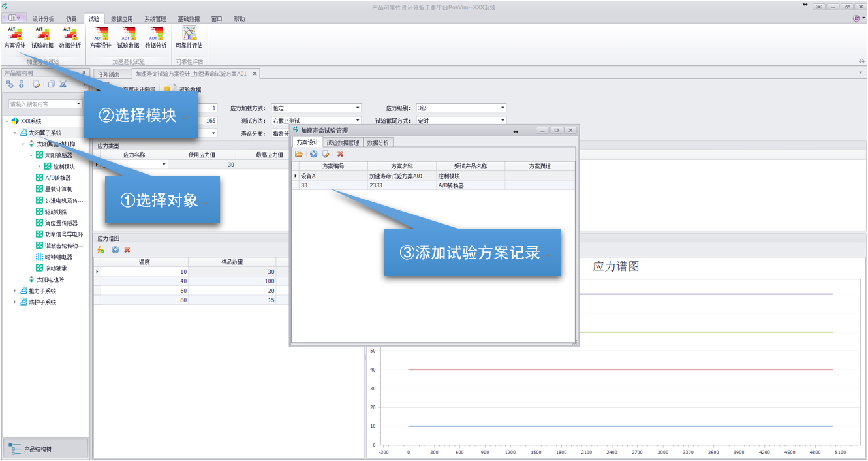Click 温度 column header in 应力谱图

pos(145,262)
